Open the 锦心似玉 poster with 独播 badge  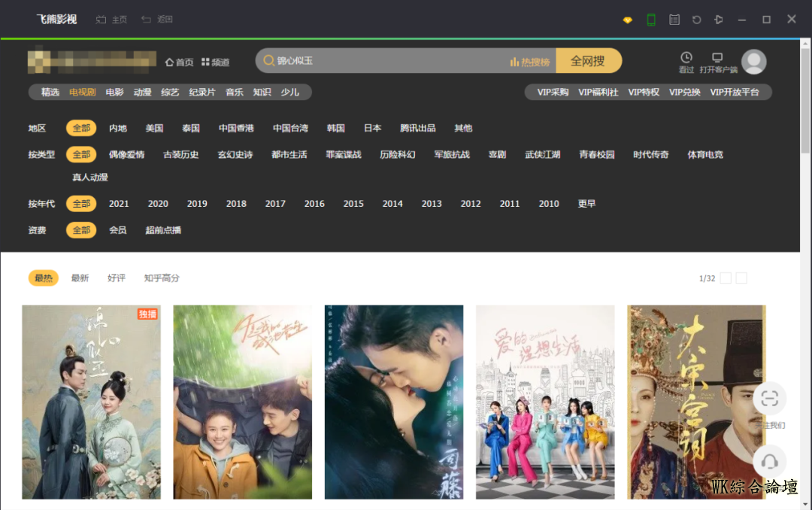point(91,402)
